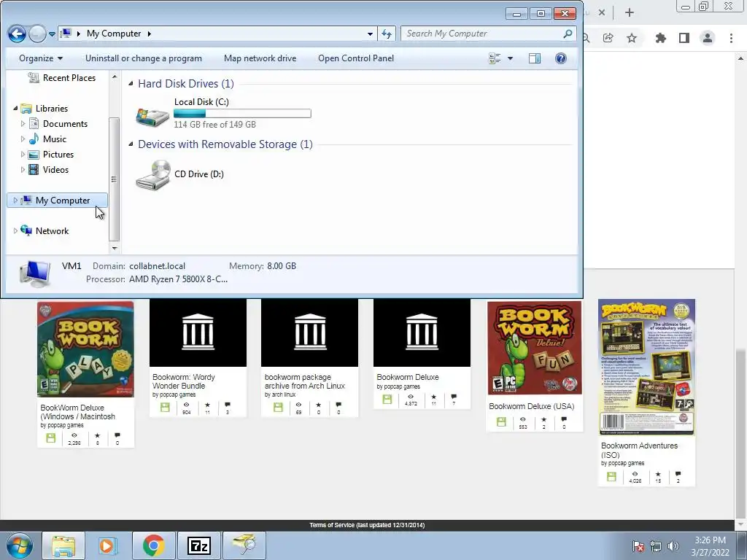Toggle the preview pane icon

[x=535, y=58]
